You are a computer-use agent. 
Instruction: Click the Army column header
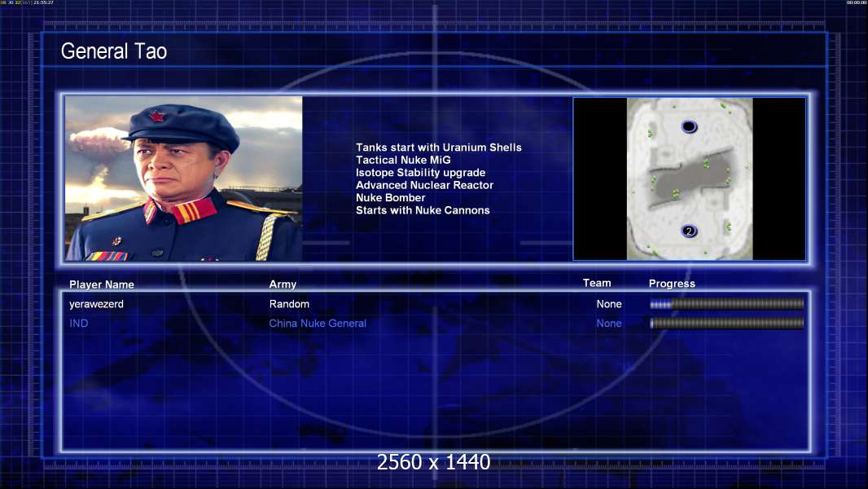(283, 284)
